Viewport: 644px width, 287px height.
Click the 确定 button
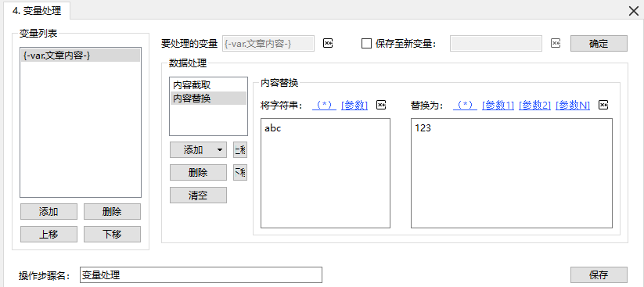tap(599, 44)
